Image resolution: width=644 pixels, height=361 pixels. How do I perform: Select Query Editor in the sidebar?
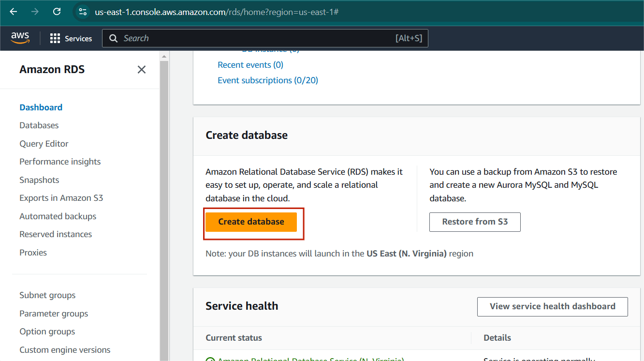pos(44,144)
